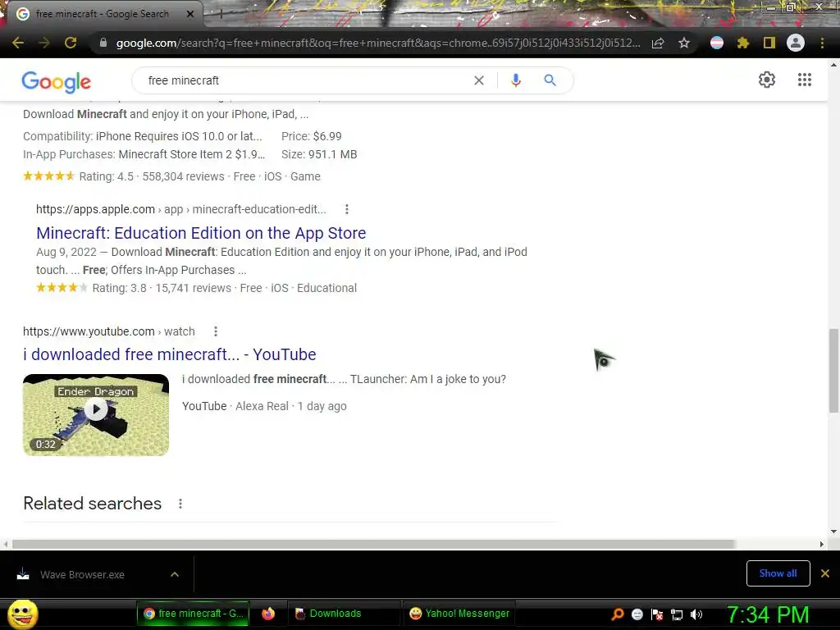Image resolution: width=840 pixels, height=630 pixels.
Task: Open the Chrome profile avatar
Action: [796, 43]
